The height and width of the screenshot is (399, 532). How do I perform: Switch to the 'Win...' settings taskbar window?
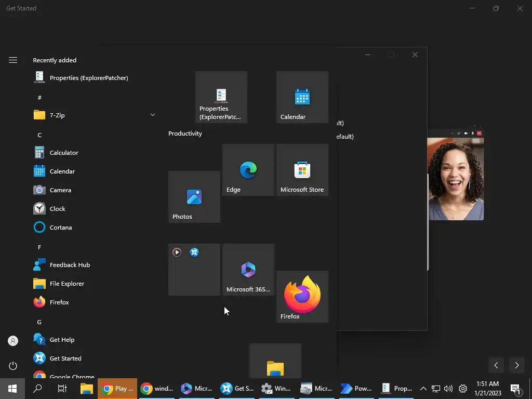coord(276,389)
